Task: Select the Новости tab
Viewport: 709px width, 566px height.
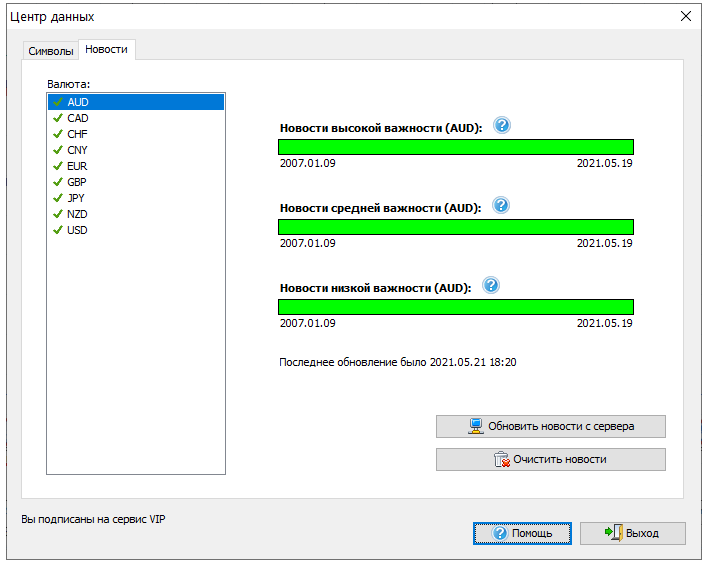Action: [106, 49]
